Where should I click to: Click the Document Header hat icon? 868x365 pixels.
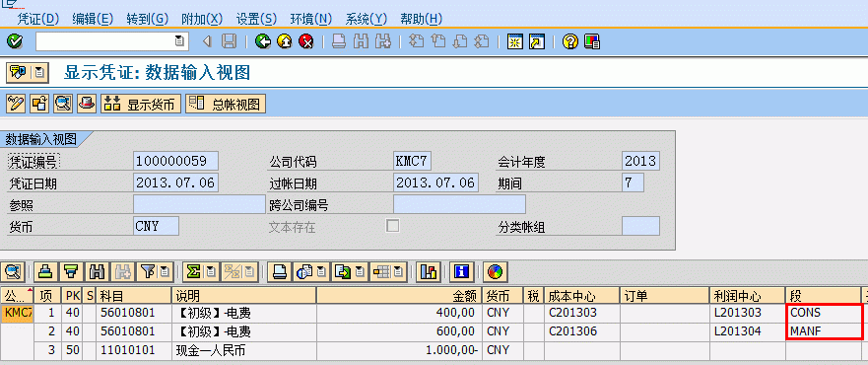click(x=87, y=104)
